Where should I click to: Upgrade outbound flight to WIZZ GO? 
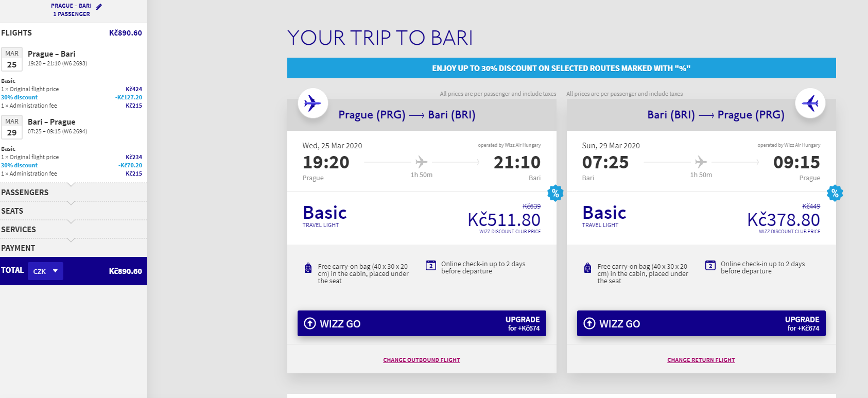[x=422, y=323]
